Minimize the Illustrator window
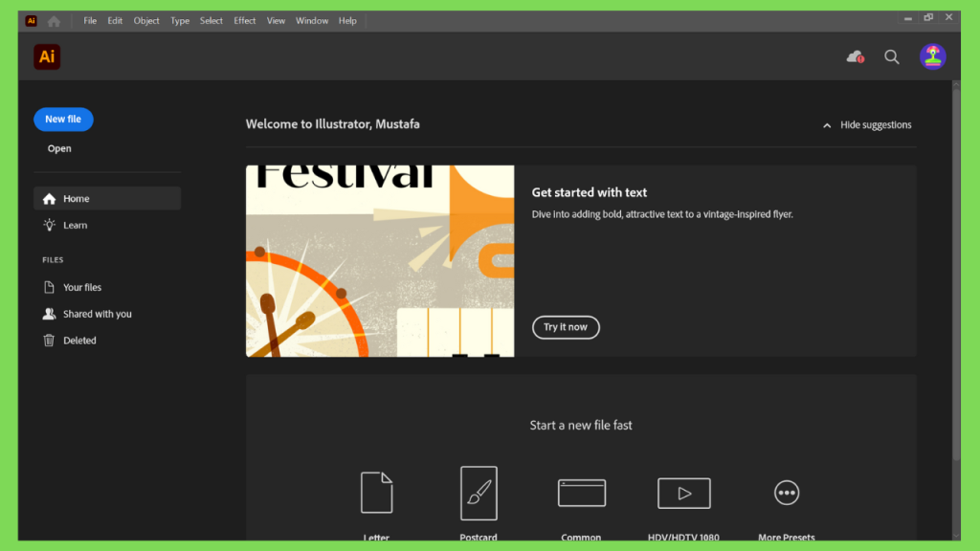 (907, 18)
